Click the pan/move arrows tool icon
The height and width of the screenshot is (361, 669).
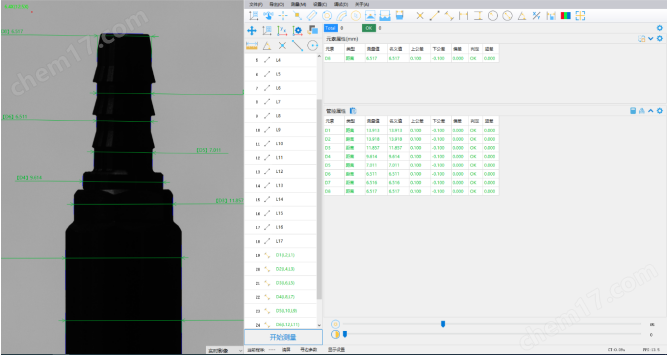[252, 30]
